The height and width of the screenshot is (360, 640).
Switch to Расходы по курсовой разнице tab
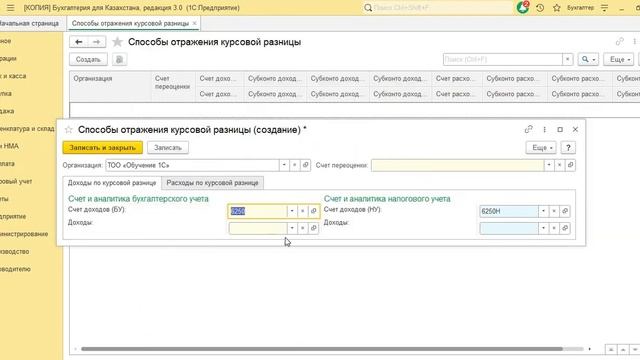click(212, 183)
